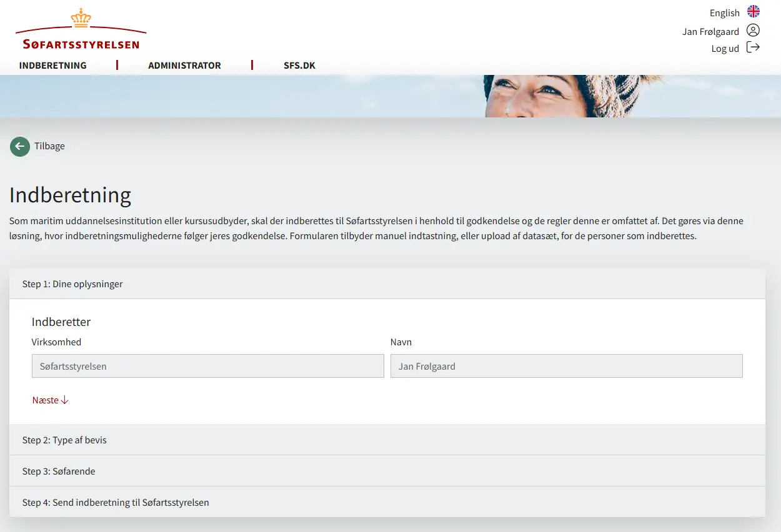
Task: Open the ADMINISTRATOR menu item
Action: click(x=184, y=66)
